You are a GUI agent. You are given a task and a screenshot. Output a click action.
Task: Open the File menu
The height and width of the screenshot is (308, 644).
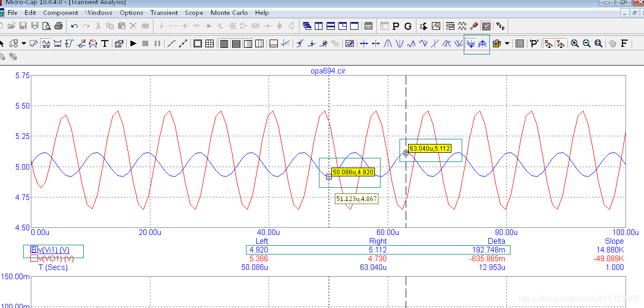click(12, 12)
